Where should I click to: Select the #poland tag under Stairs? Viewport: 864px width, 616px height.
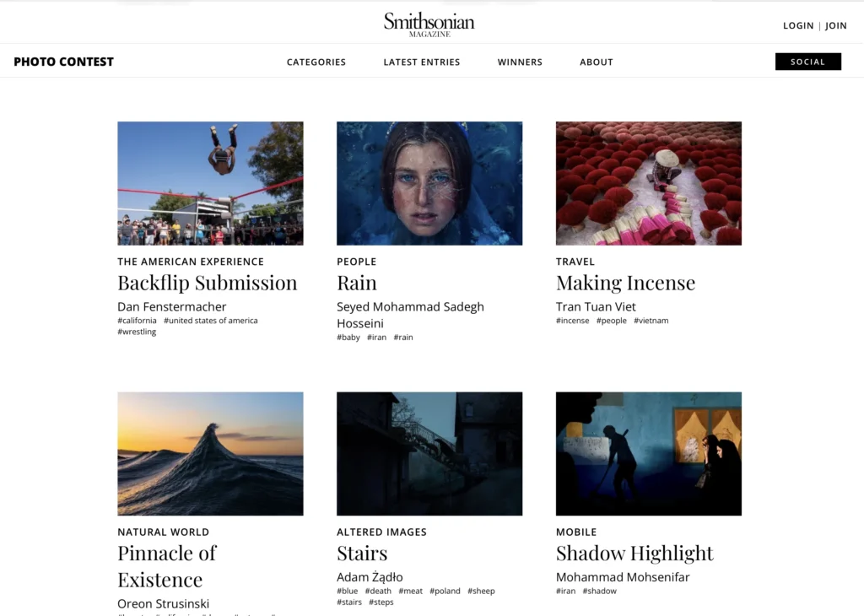[445, 592]
